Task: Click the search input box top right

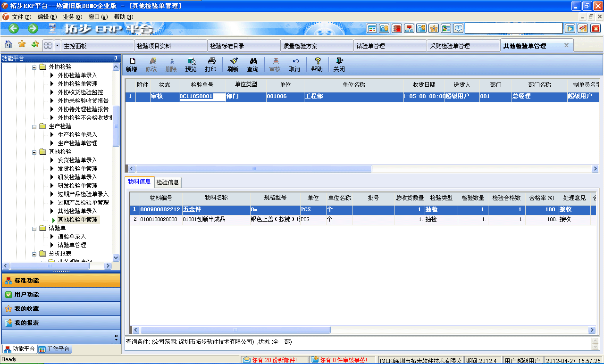Action: pos(514,28)
